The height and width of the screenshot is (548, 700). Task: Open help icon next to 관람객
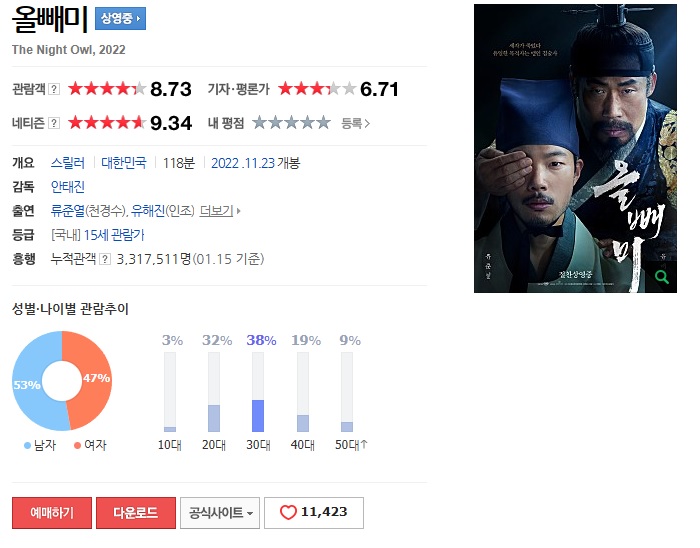(x=54, y=89)
